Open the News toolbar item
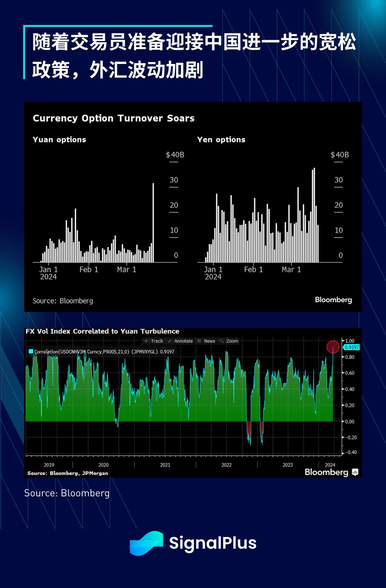 point(209,341)
